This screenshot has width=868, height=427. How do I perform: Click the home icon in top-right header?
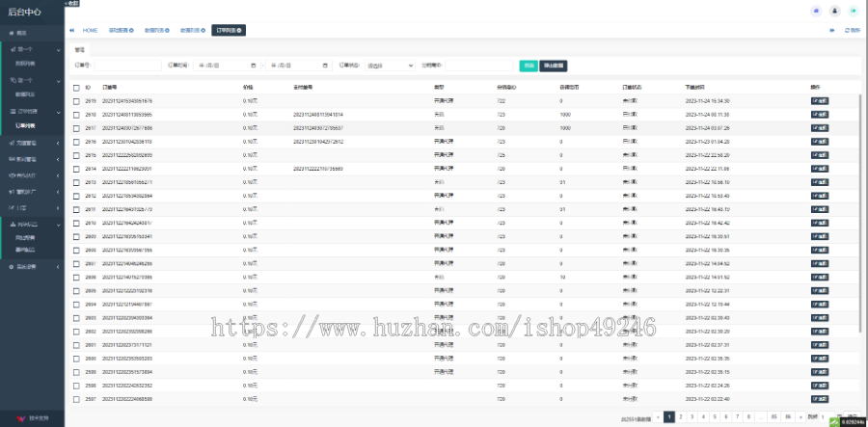pyautogui.click(x=816, y=11)
